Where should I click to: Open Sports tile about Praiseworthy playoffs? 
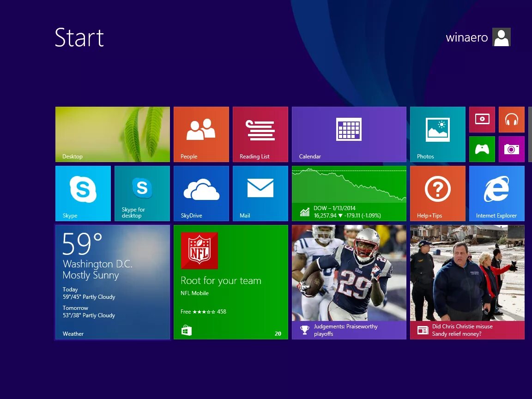(x=349, y=282)
